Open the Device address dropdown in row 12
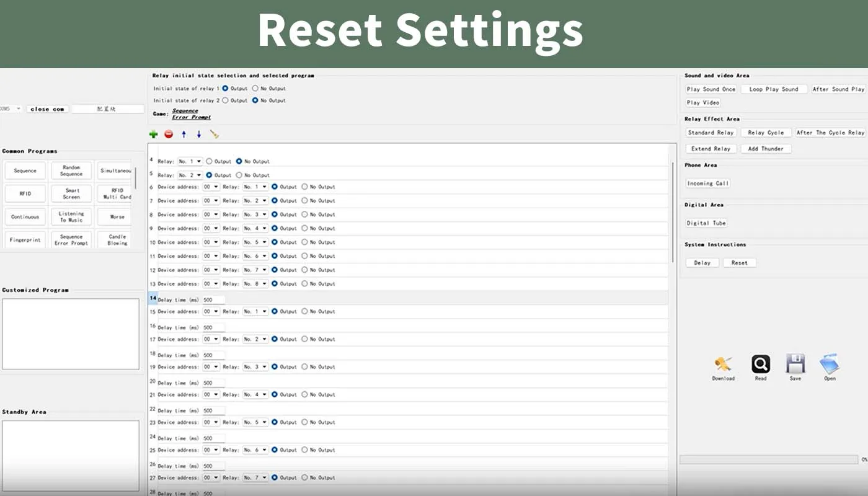 click(x=211, y=270)
